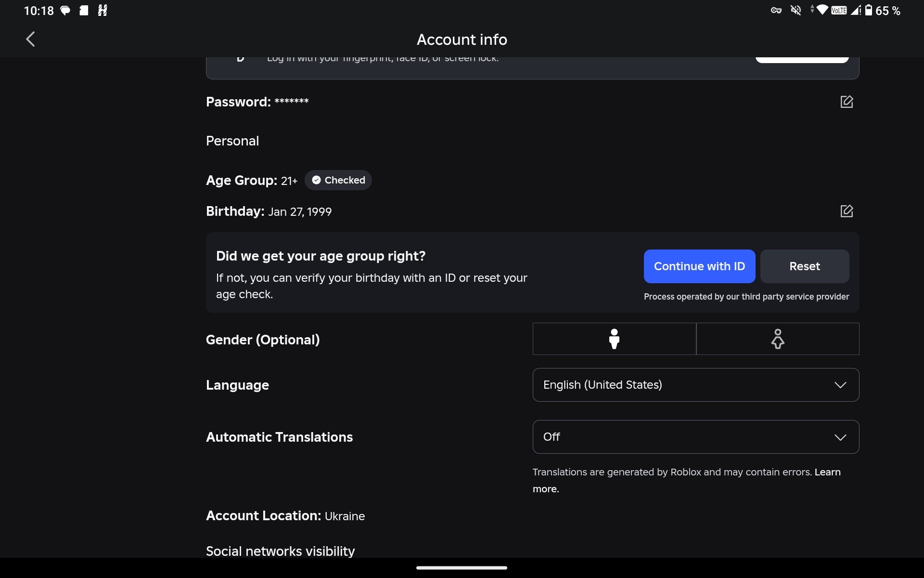Click the Checked age badge
This screenshot has height=578, width=924.
click(x=338, y=180)
